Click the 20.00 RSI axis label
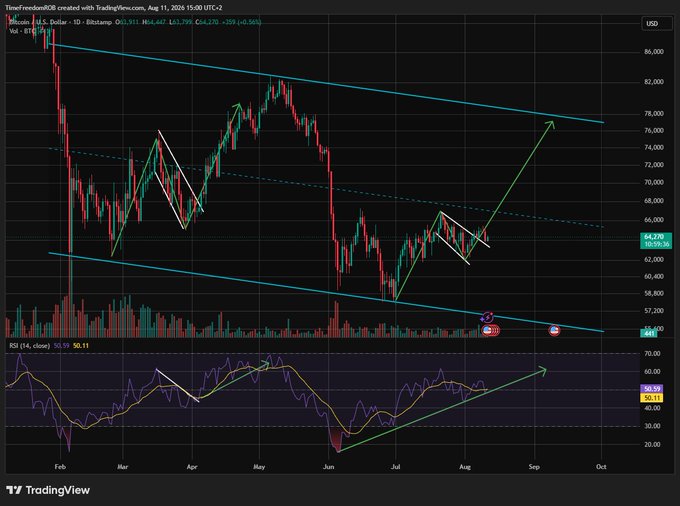 click(653, 444)
